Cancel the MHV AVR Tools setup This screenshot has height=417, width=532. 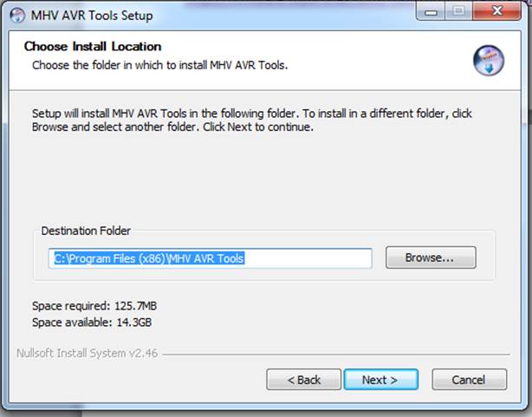(469, 380)
